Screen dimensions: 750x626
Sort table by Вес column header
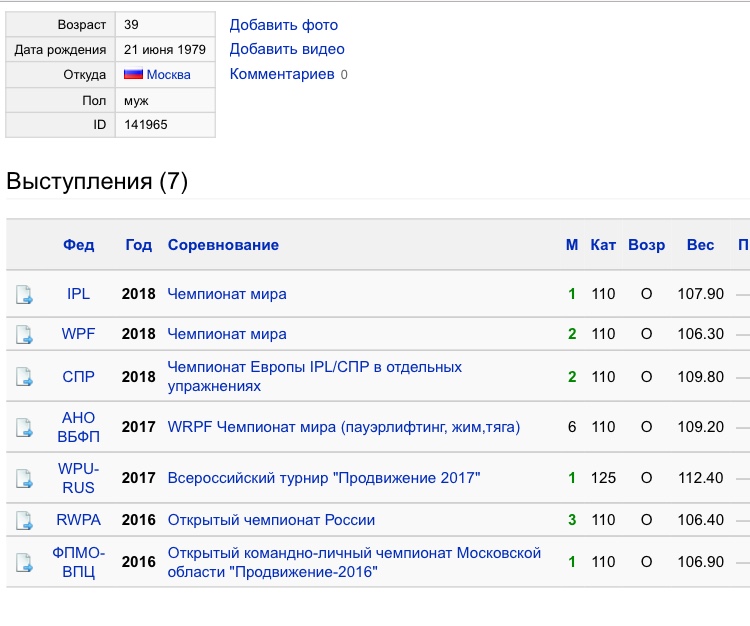click(x=700, y=245)
